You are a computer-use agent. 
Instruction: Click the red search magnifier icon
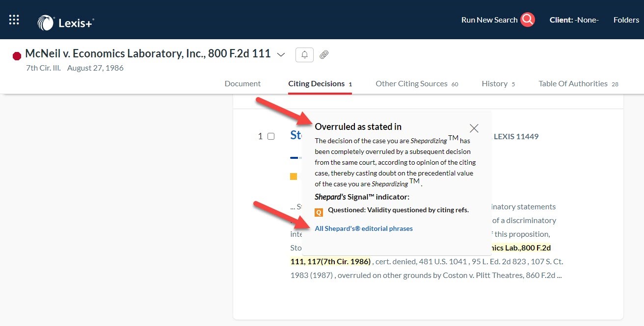[x=528, y=20]
